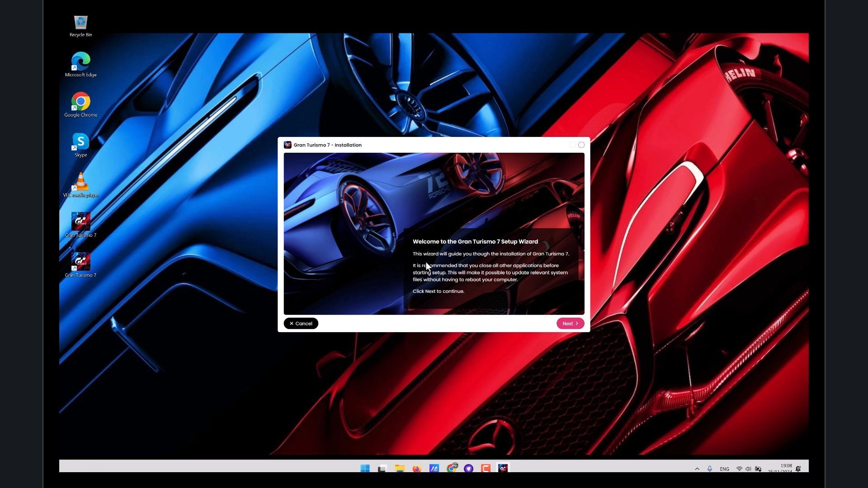Viewport: 868px width, 488px height.
Task: Select the Skype desktop shortcut
Action: coord(80,145)
